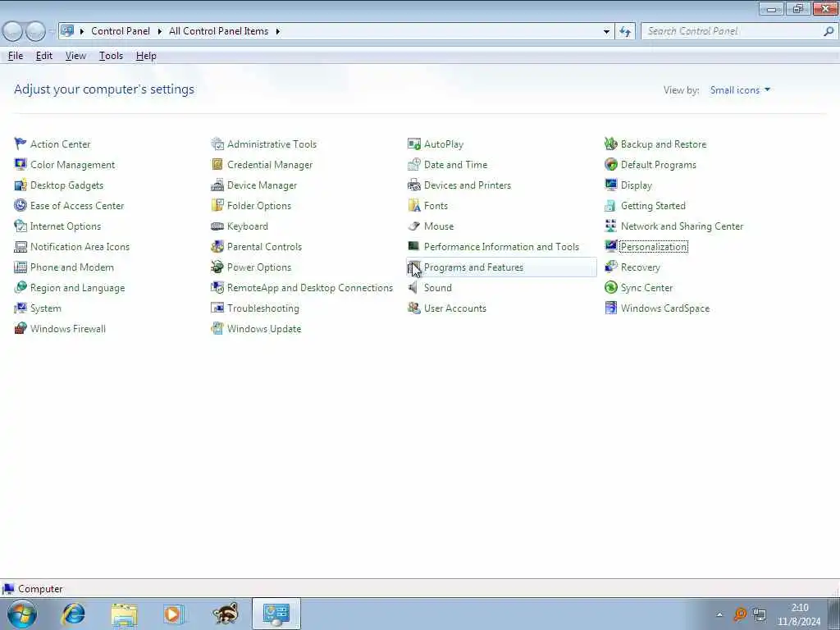Click the Devices and Printers icon
The image size is (840, 630).
414,185
